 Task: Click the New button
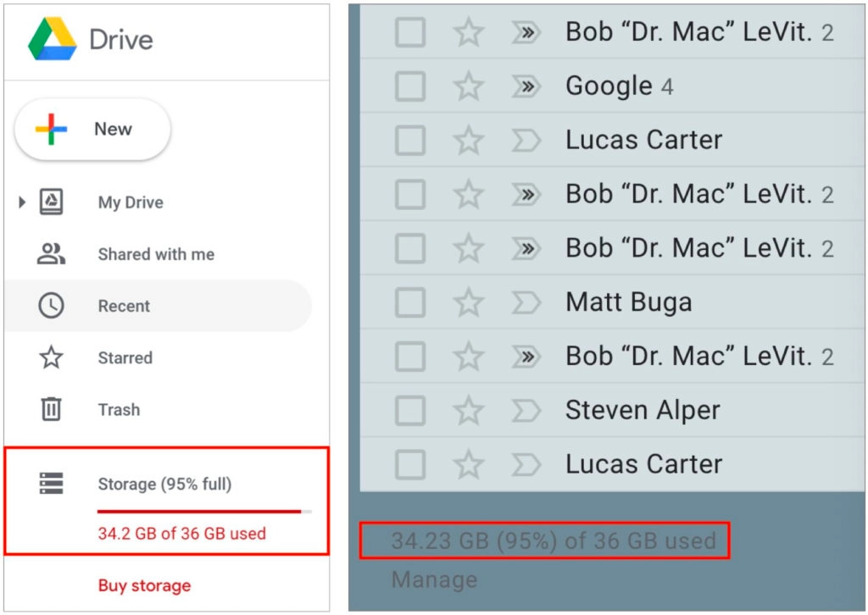(x=92, y=130)
